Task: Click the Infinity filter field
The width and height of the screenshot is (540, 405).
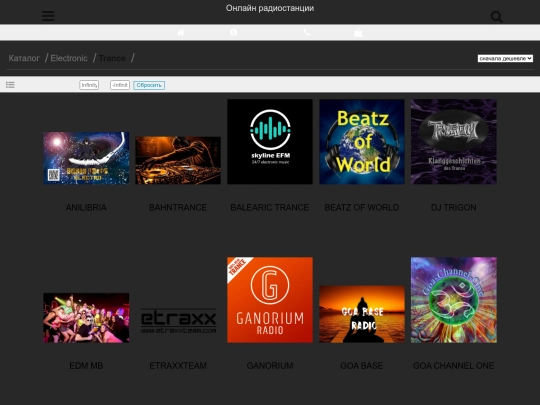Action: (89, 85)
